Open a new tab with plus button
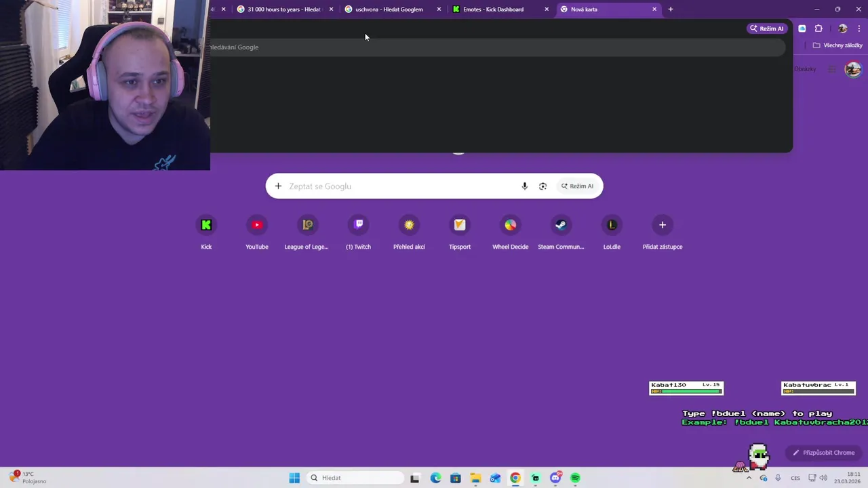868x488 pixels. tap(671, 9)
